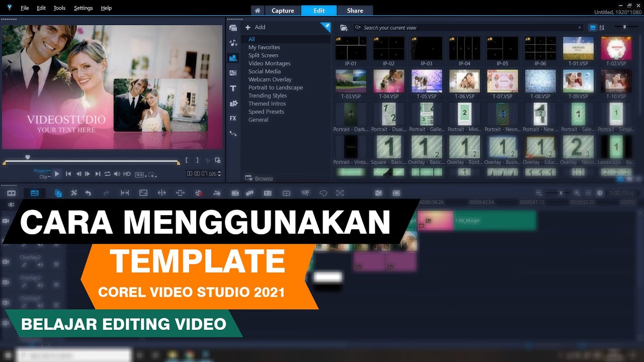This screenshot has height=362, width=644.
Task: Click the Multi-trim/auto music icon
Action: click(235, 193)
